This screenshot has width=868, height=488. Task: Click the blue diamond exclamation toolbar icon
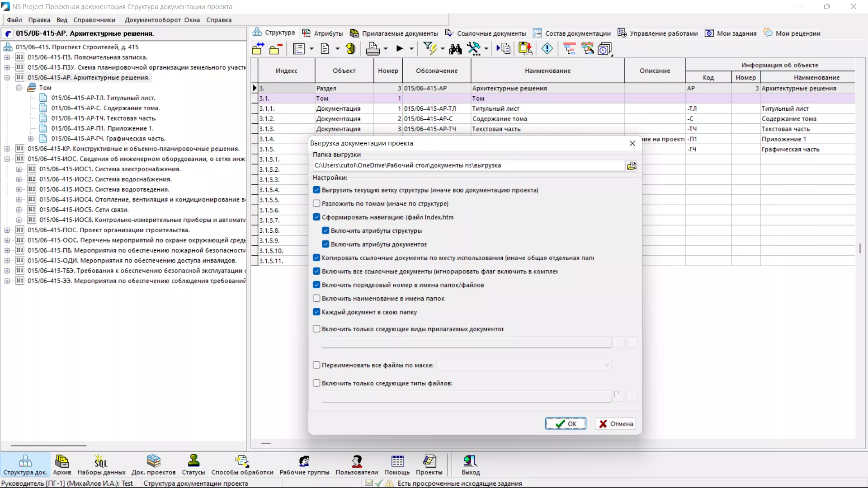point(547,49)
